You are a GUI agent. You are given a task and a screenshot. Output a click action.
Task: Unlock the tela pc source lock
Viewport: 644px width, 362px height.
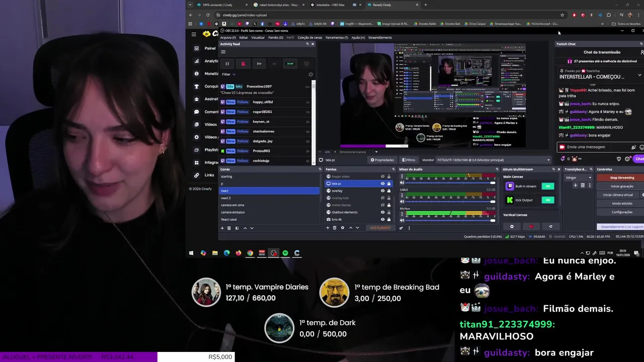[x=388, y=184]
